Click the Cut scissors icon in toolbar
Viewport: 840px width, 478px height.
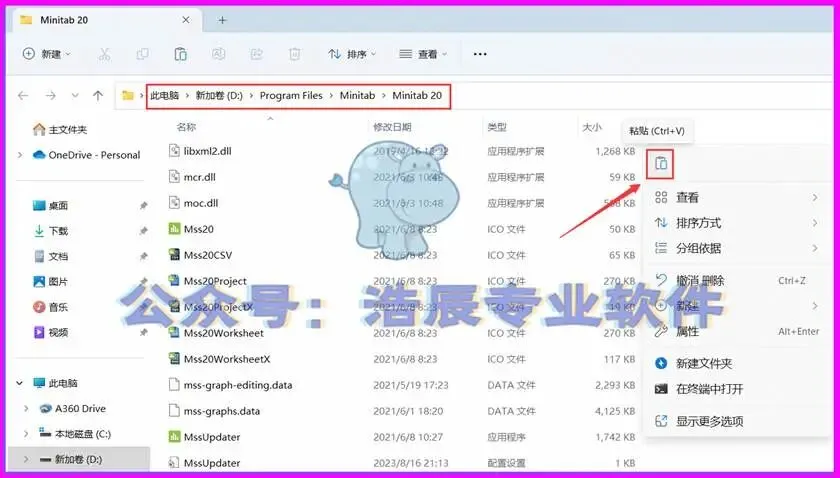(x=104, y=54)
